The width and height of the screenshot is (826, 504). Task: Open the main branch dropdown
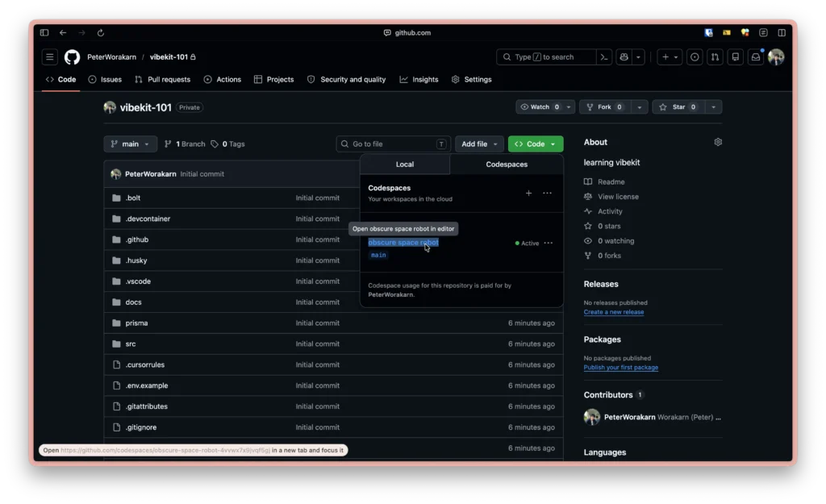pos(130,144)
